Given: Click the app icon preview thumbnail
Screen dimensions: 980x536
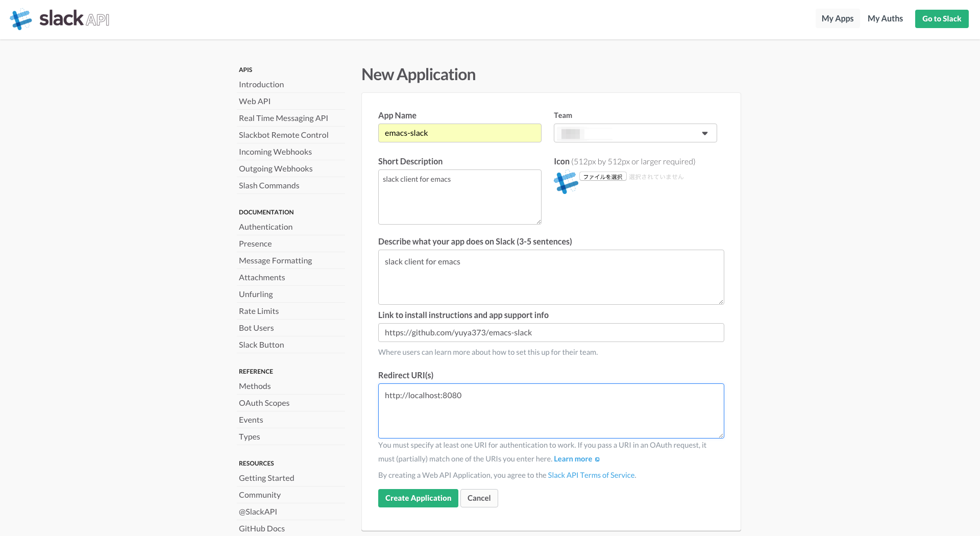Looking at the screenshot, I should point(566,182).
